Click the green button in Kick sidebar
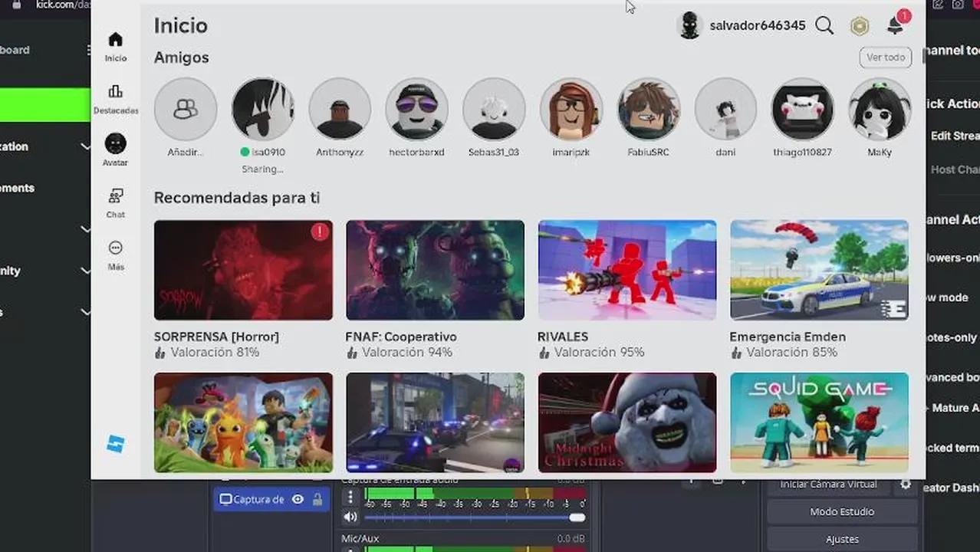Viewport: 980px width, 552px height. (x=45, y=105)
